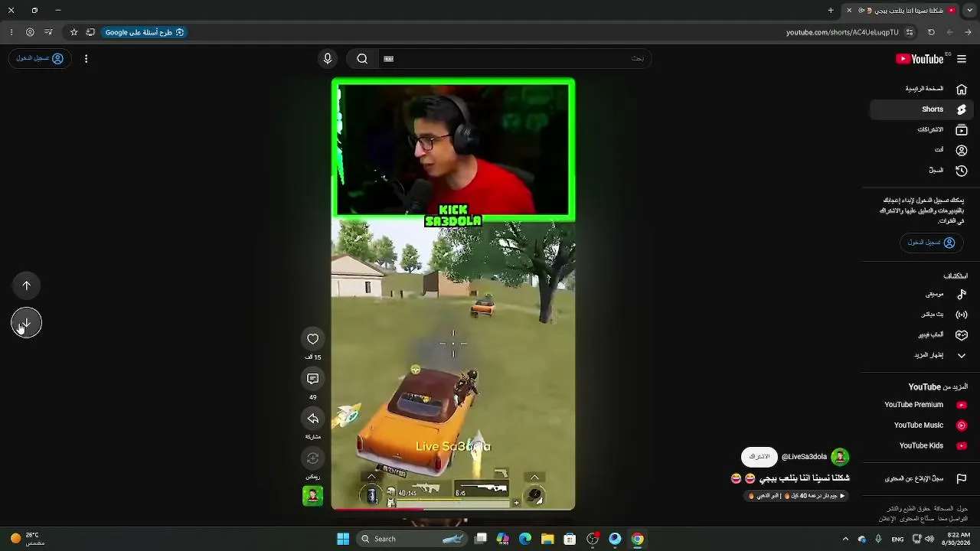Go forward in the browser
This screenshot has width=980, height=551.
(x=950, y=32)
